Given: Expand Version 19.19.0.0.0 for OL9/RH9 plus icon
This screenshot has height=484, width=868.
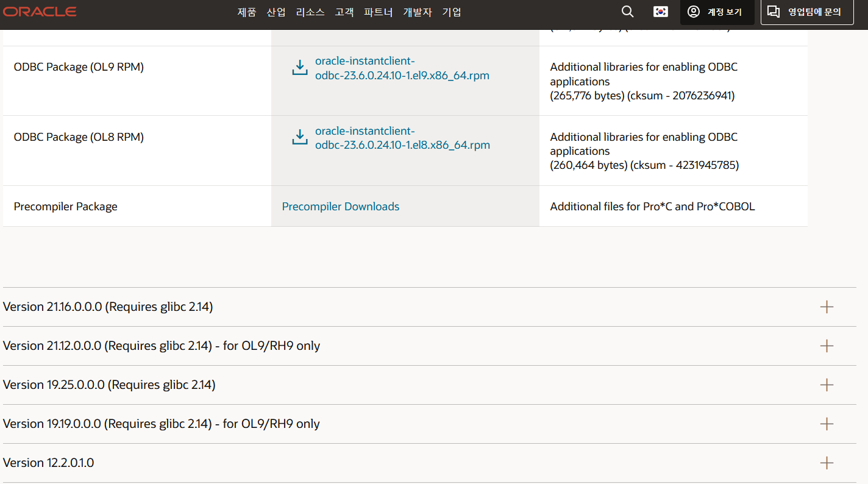Looking at the screenshot, I should 827,424.
